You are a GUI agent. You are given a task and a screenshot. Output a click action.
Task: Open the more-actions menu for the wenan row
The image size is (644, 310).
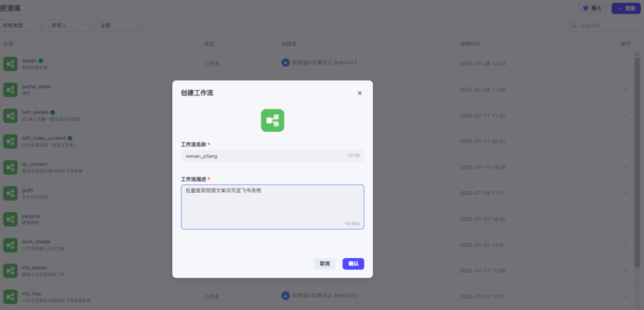click(x=625, y=64)
